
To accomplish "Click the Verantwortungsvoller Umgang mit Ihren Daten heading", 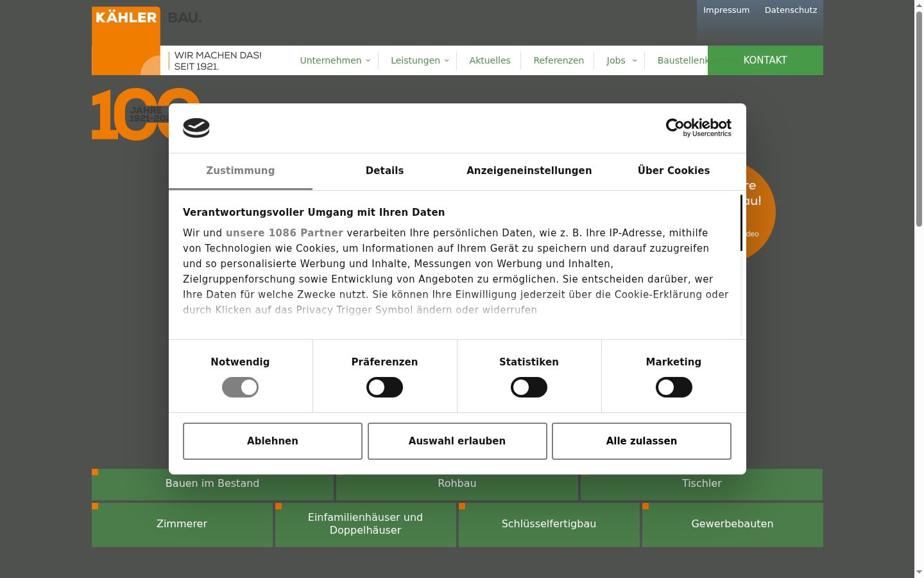I will (314, 213).
